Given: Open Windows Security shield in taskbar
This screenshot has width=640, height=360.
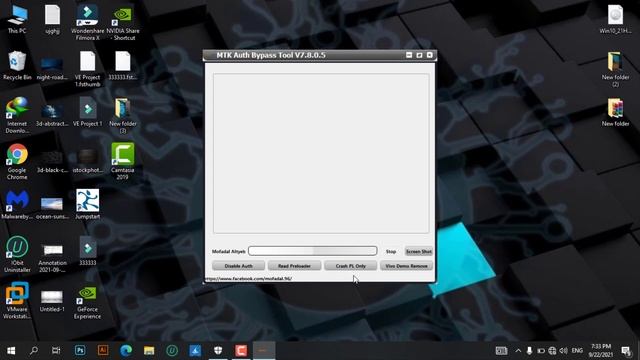Looking at the screenshot, I should coord(218,350).
